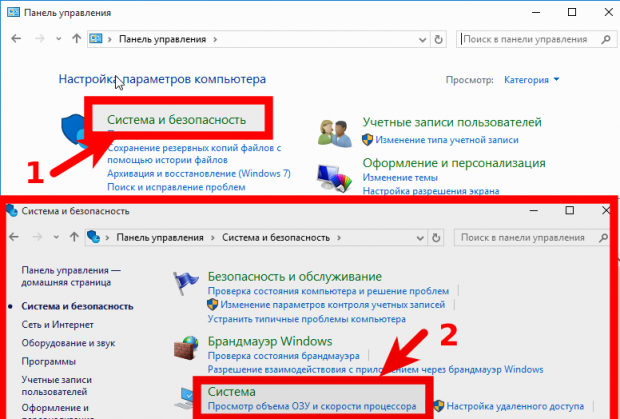The width and height of the screenshot is (620, 419).
Task: Open 'Категория' view dropdown
Action: tap(531, 80)
